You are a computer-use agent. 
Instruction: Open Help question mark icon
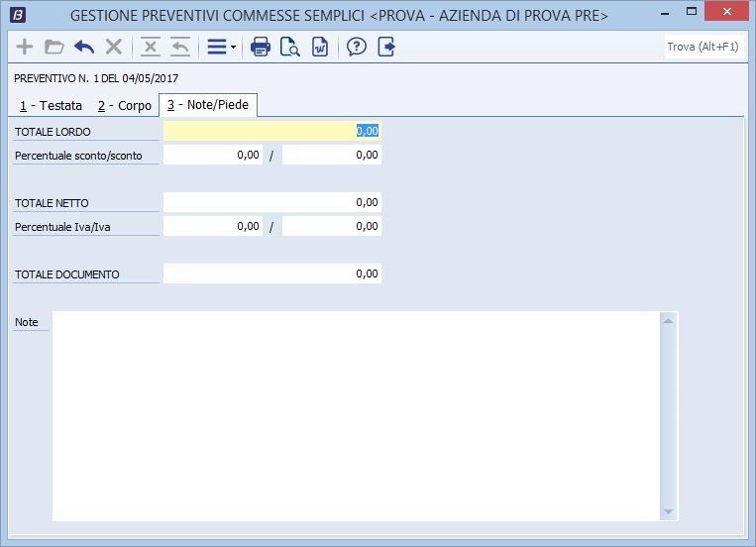pos(357,47)
